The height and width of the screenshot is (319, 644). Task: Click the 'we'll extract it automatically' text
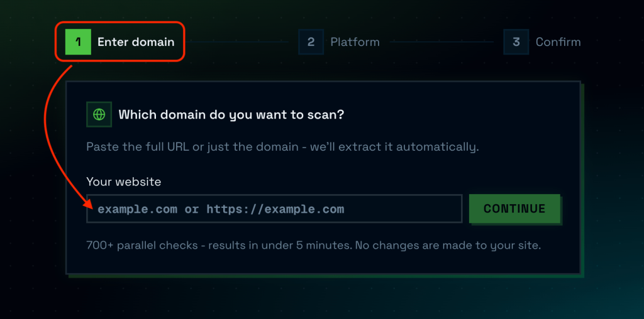395,147
